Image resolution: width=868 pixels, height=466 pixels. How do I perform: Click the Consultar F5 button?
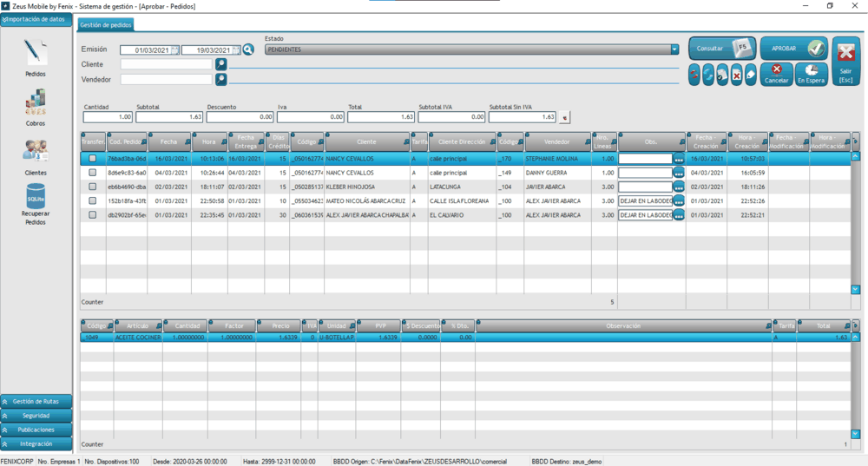[x=722, y=49]
